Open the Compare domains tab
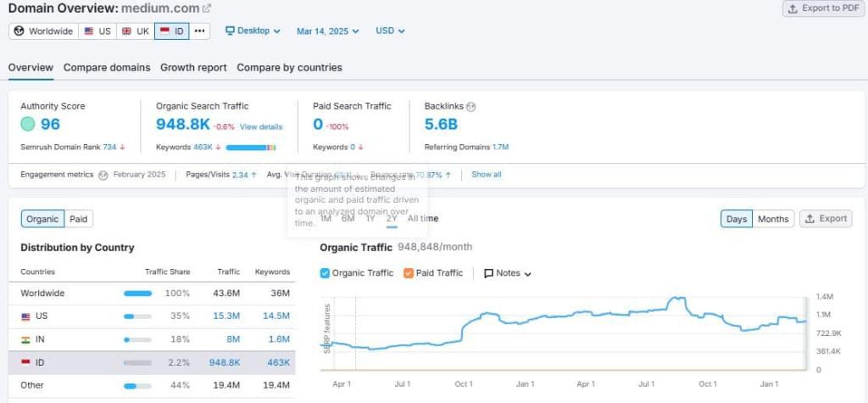The height and width of the screenshot is (403, 868). pos(107,68)
